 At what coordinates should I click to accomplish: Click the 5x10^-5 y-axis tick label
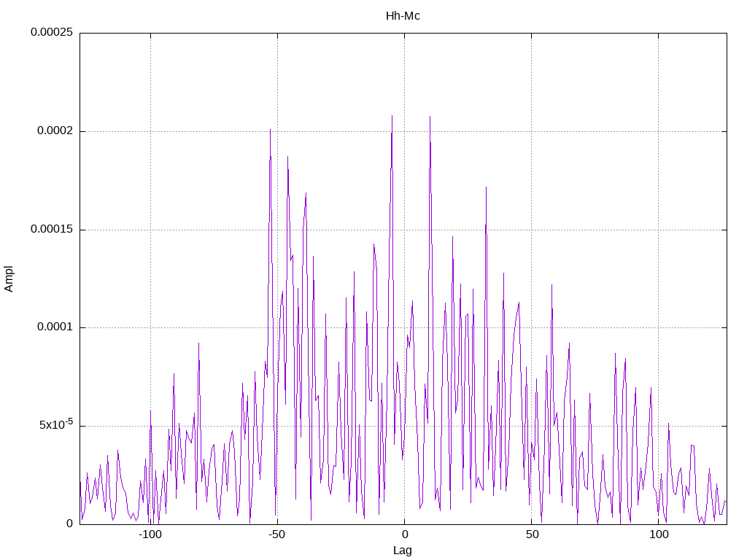[56, 424]
